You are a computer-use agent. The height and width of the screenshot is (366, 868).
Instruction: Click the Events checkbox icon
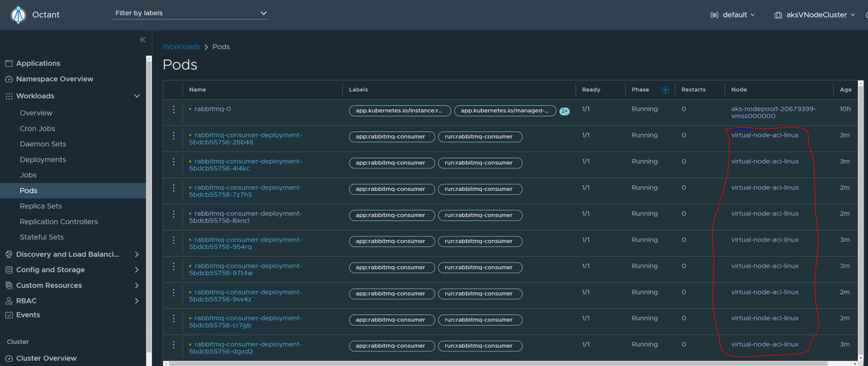9,315
